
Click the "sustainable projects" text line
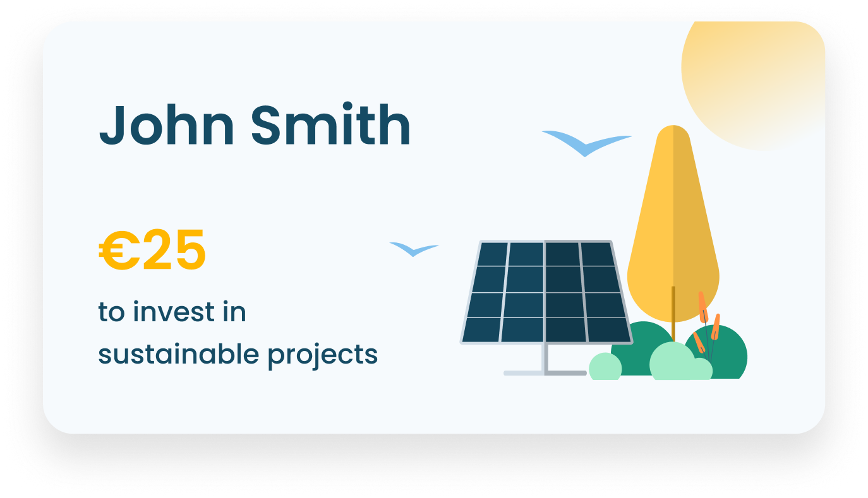tap(238, 355)
